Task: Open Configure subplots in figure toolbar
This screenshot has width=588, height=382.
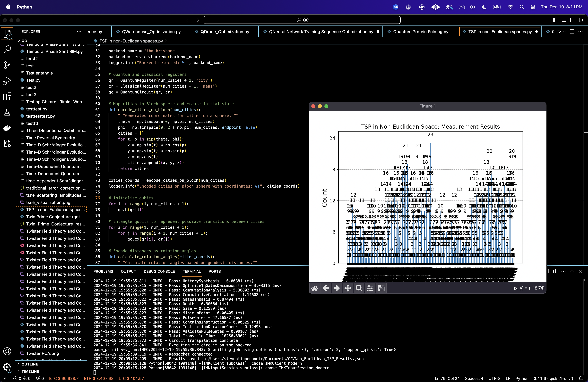Action: [370, 288]
